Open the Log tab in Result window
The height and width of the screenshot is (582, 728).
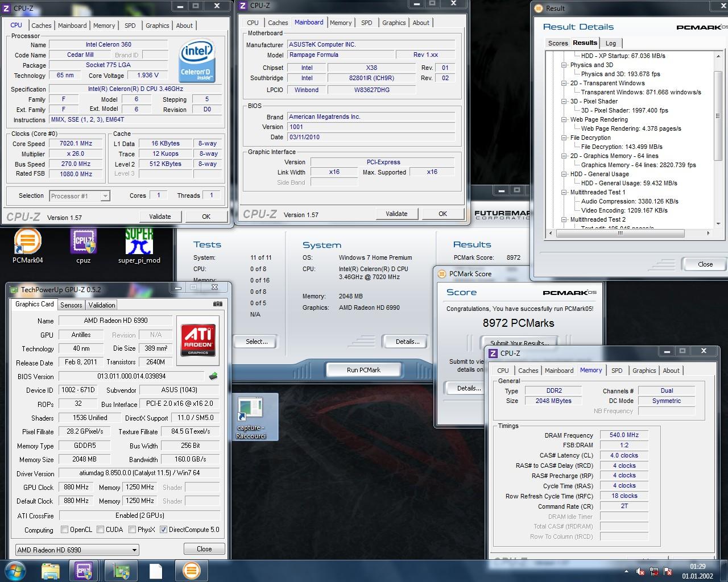(610, 43)
